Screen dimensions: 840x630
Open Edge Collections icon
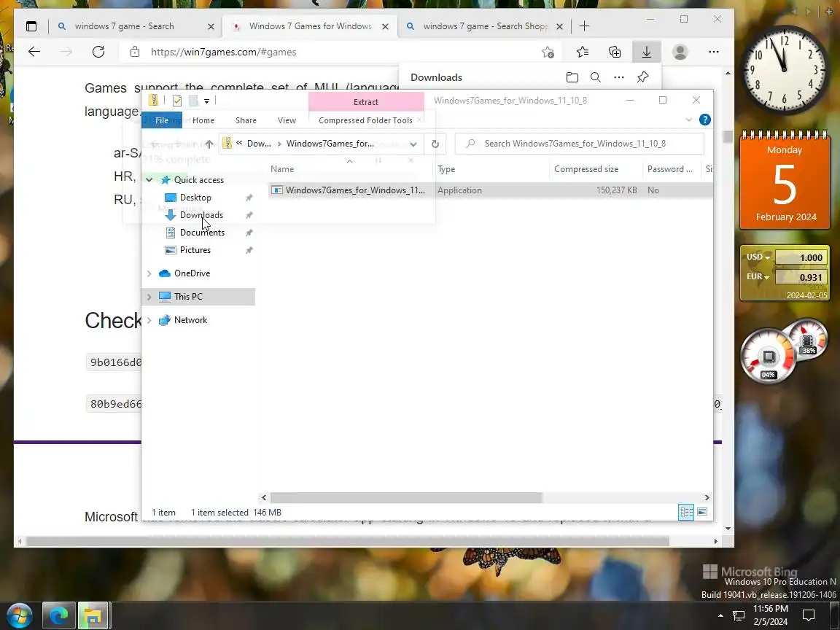coord(615,52)
